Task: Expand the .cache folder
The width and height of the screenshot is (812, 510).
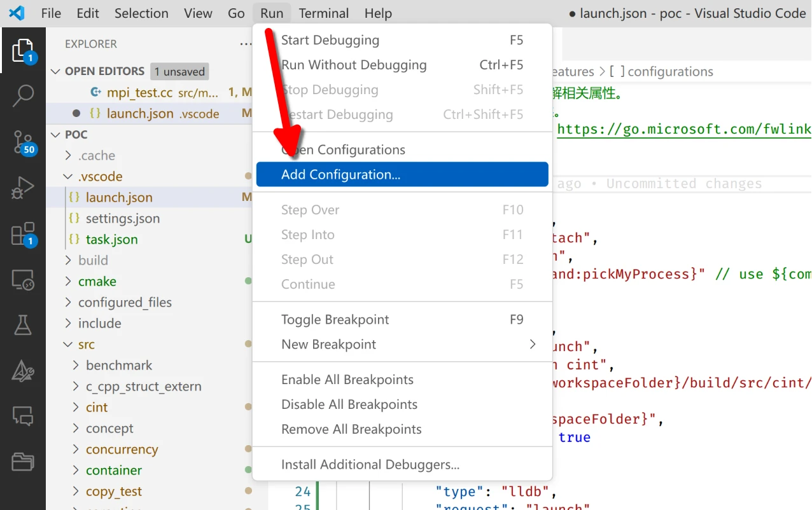Action: pos(69,155)
